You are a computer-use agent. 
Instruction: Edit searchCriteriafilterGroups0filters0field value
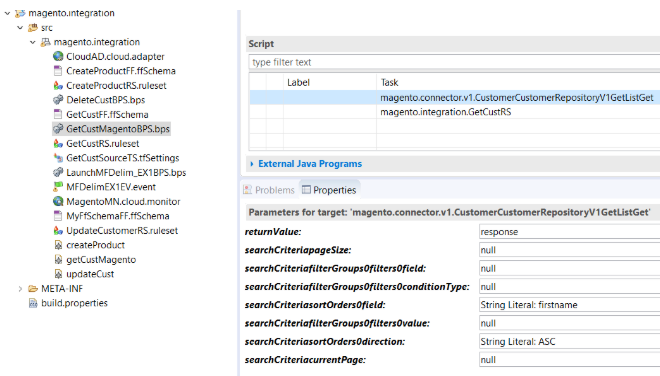pyautogui.click(x=570, y=269)
